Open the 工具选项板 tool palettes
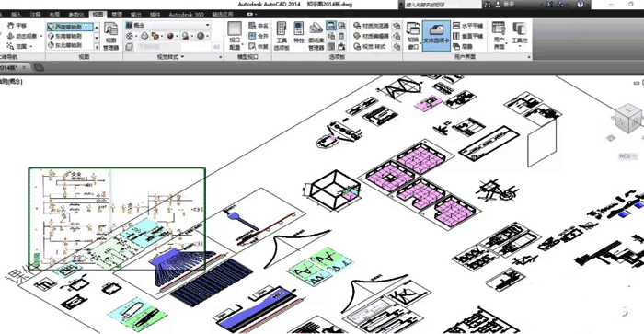The image size is (644, 334). point(282,37)
